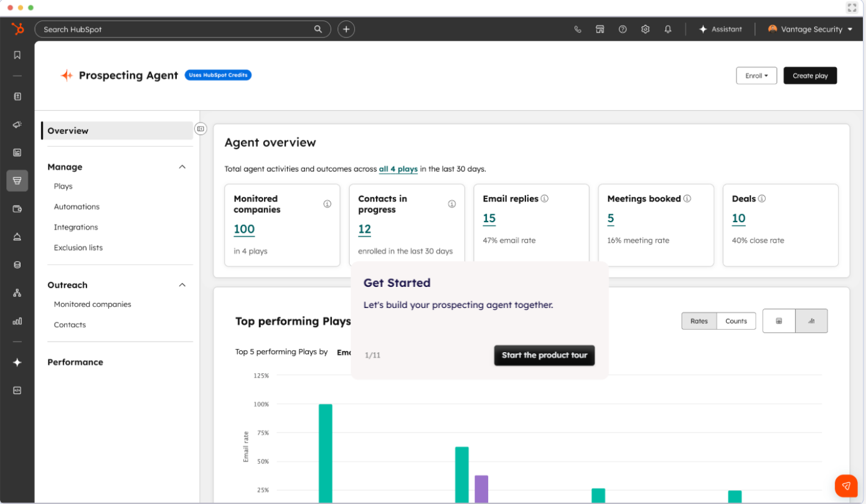Click into the Search HubSpot field
This screenshot has height=504, width=866.
(x=182, y=29)
